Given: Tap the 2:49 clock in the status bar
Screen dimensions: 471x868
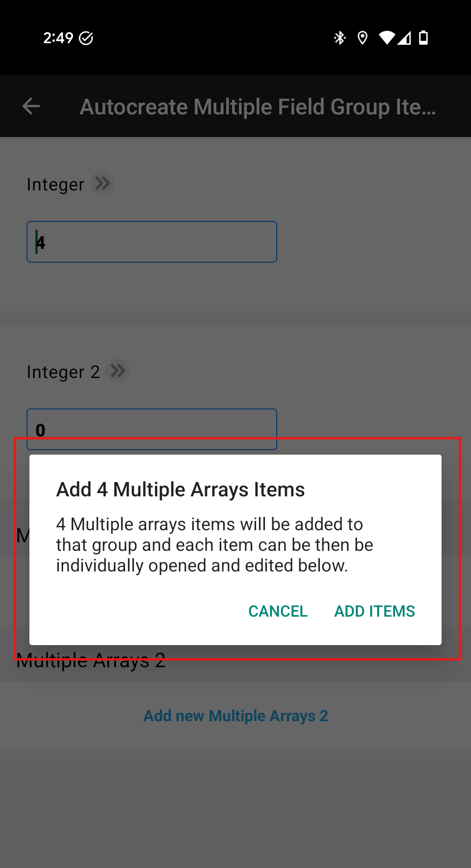Looking at the screenshot, I should 58,38.
